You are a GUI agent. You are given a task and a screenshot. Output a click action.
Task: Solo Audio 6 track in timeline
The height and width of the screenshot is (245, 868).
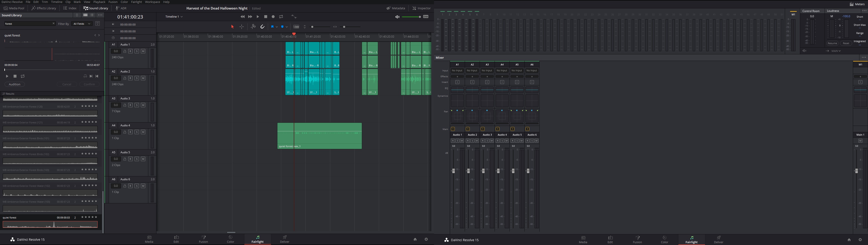pos(137,186)
